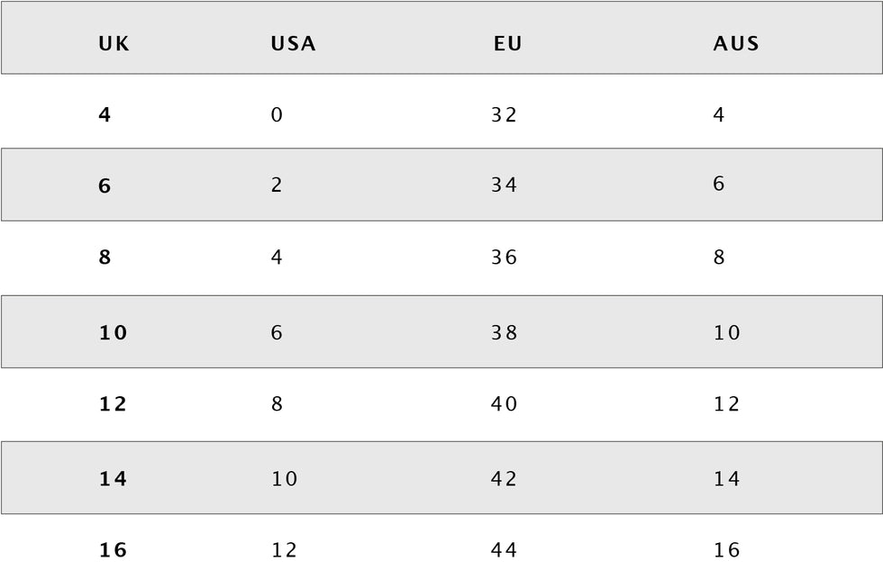Select UK size 12 cell

tap(114, 404)
